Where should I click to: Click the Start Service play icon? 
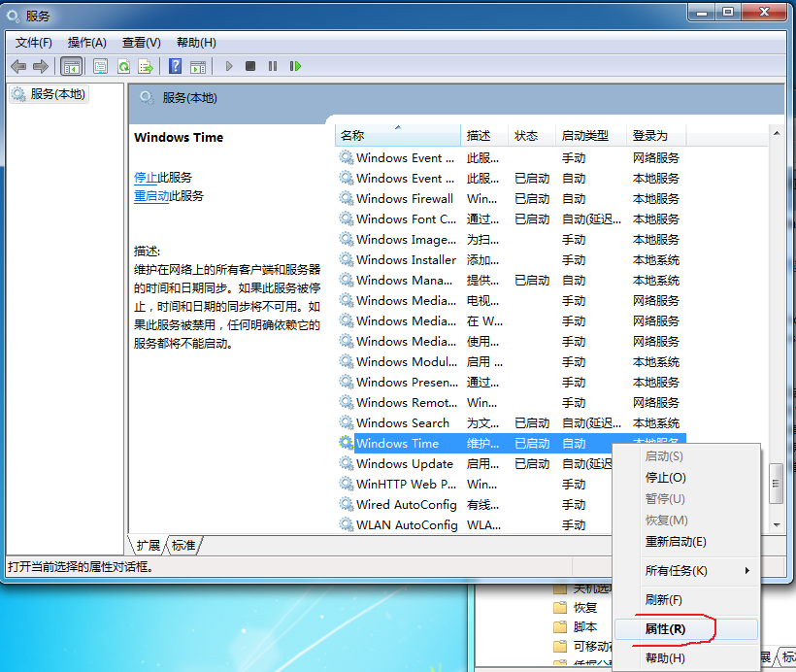[229, 66]
